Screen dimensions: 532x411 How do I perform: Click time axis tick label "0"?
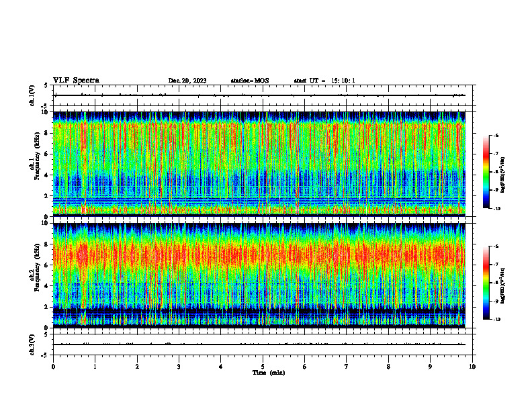[53, 367]
